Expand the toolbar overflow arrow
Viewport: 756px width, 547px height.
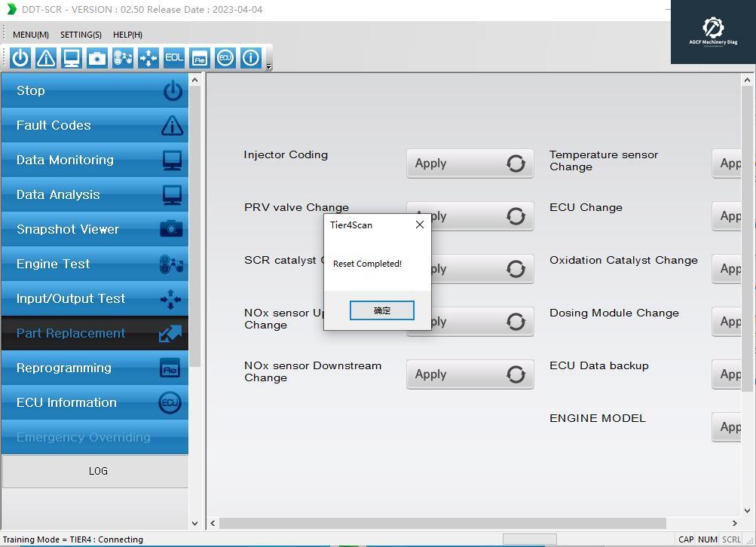coord(269,67)
